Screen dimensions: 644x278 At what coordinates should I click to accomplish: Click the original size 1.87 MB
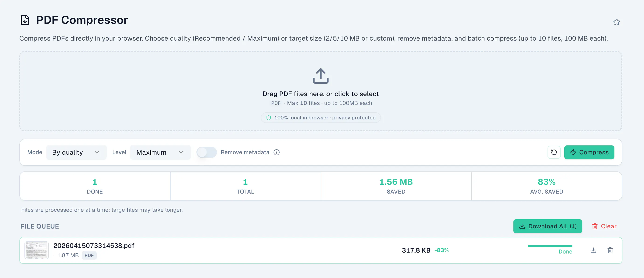click(x=68, y=255)
